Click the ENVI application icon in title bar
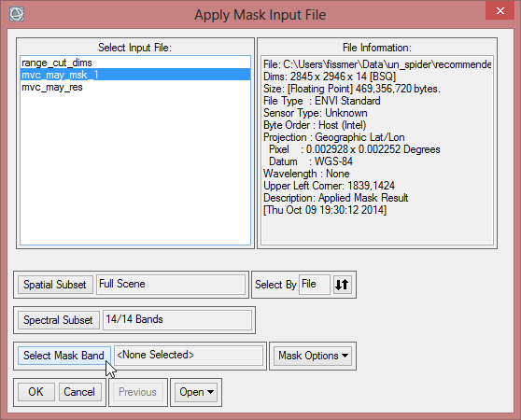521x420 pixels. [x=17, y=14]
